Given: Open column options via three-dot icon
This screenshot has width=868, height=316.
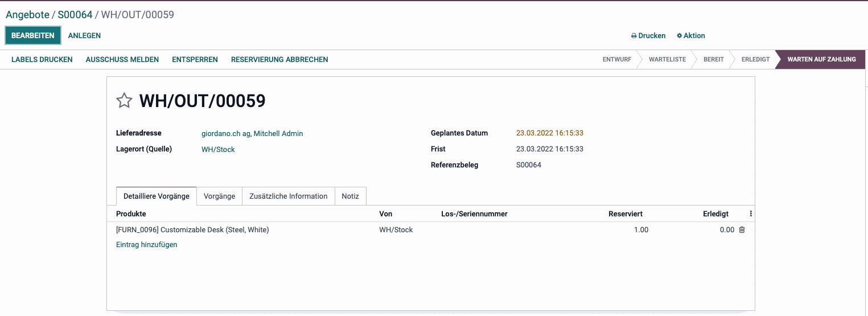Looking at the screenshot, I should point(750,214).
